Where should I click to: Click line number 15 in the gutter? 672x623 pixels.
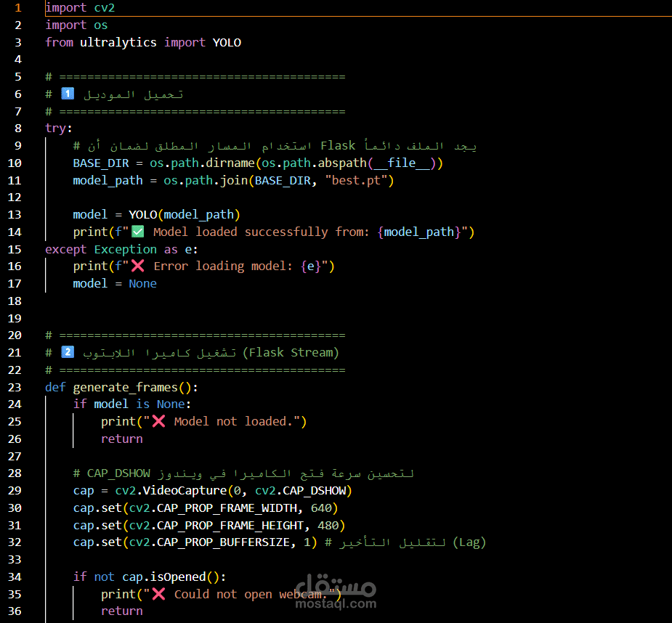click(15, 249)
